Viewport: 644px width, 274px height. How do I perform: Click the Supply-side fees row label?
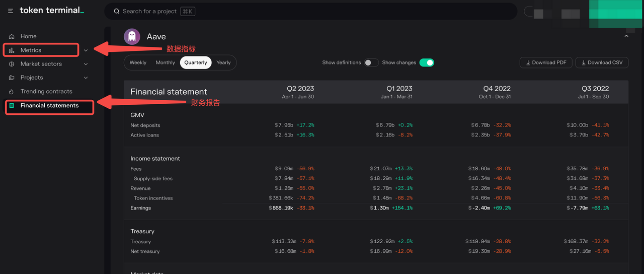153,179
